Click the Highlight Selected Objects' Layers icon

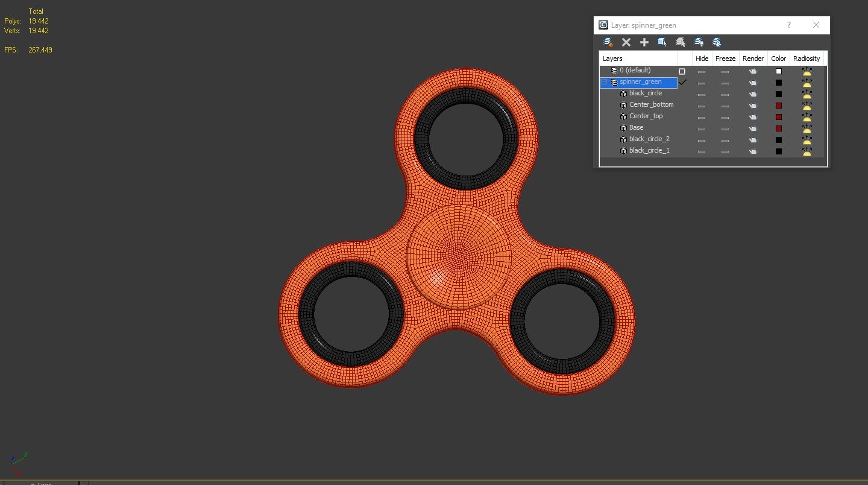680,42
